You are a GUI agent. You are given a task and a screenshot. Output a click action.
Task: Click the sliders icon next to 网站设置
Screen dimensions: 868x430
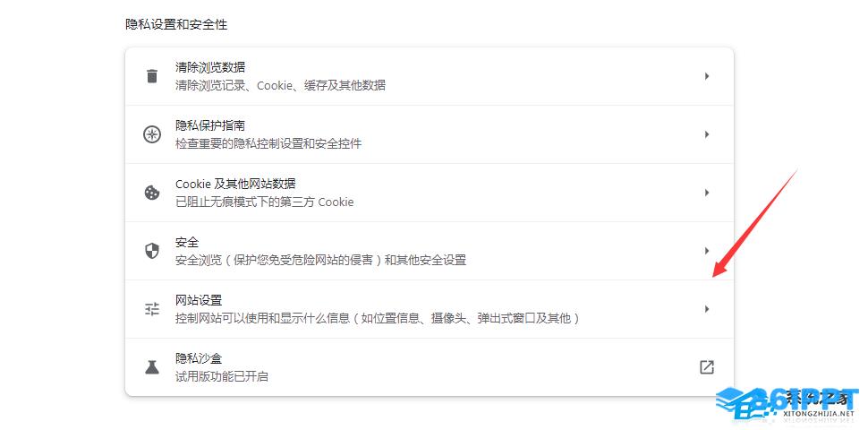coord(152,309)
